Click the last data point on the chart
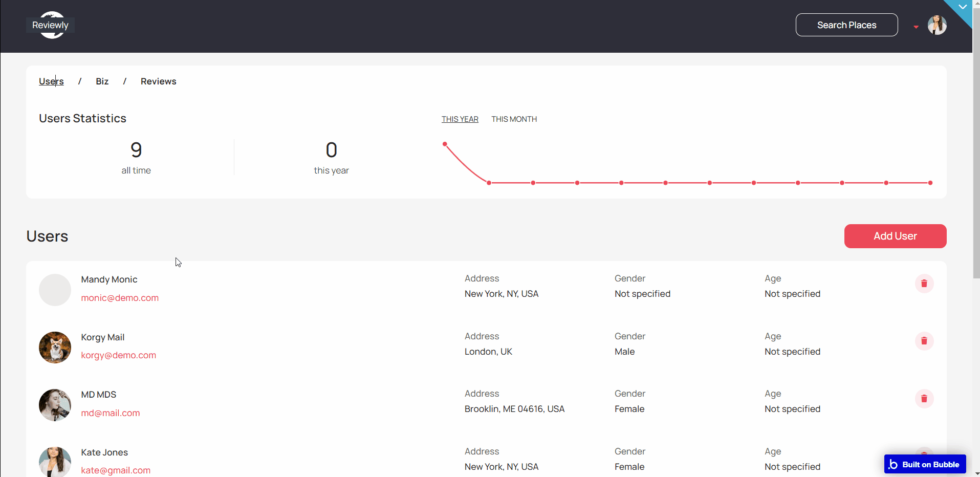The width and height of the screenshot is (980, 477). (930, 183)
